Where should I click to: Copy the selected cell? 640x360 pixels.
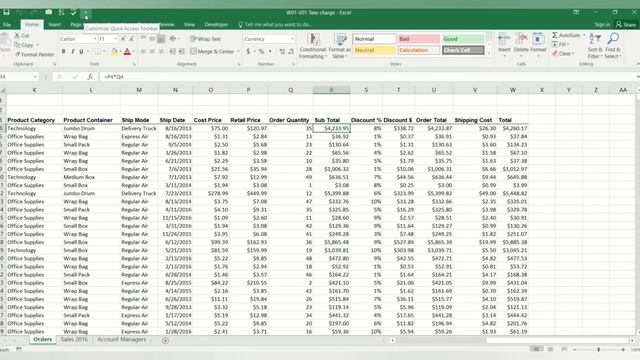tap(24, 45)
